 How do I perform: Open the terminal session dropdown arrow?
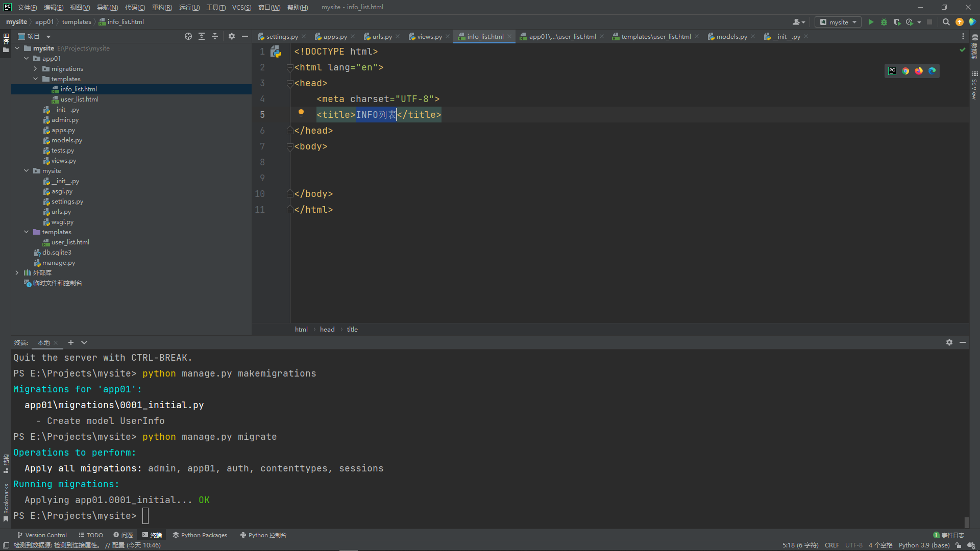coord(84,342)
